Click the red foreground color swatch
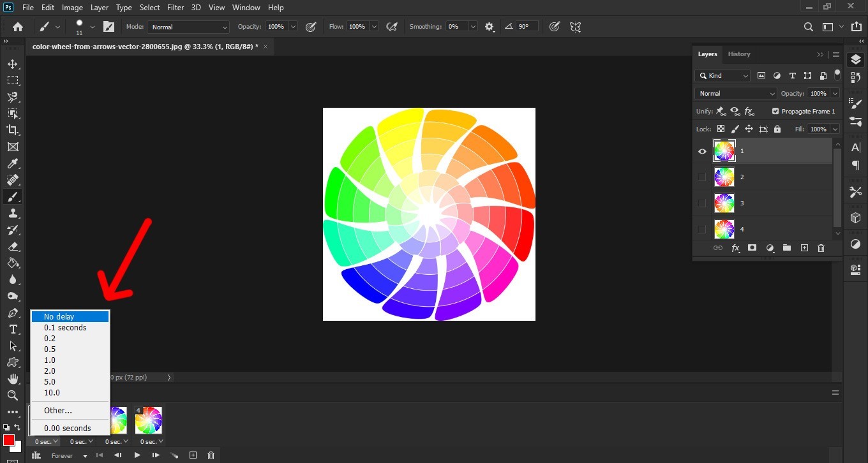Screen dimensions: 868x463 click(x=8, y=441)
